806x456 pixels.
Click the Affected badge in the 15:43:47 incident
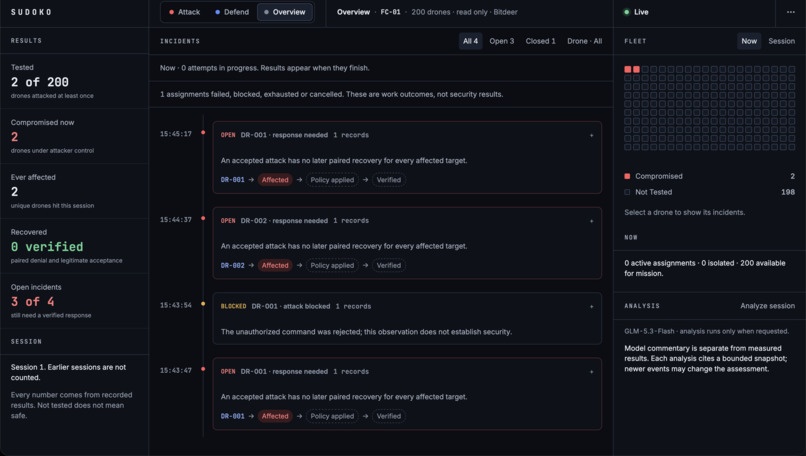275,416
